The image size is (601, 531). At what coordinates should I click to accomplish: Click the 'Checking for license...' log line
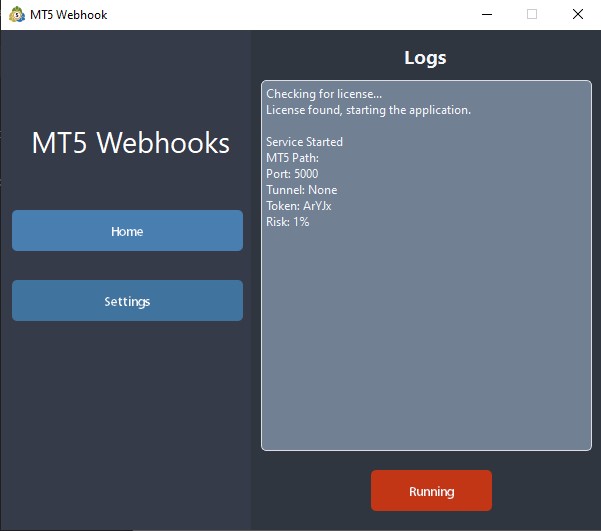pos(324,94)
